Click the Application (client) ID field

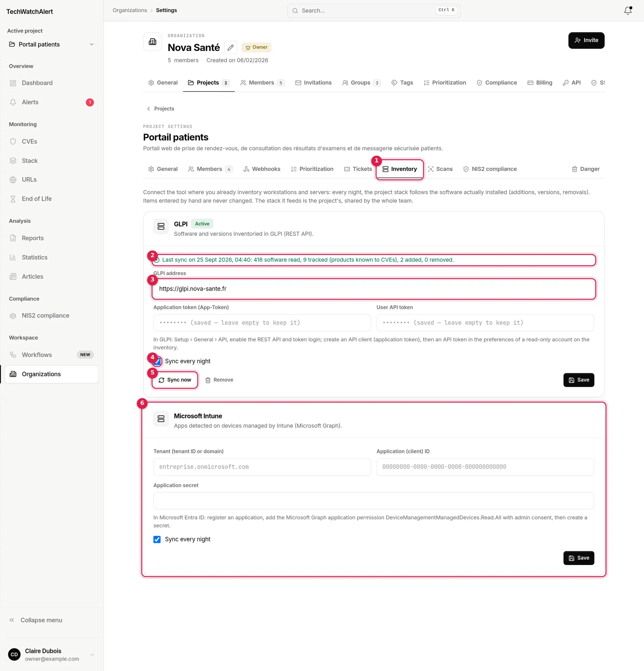pos(485,467)
